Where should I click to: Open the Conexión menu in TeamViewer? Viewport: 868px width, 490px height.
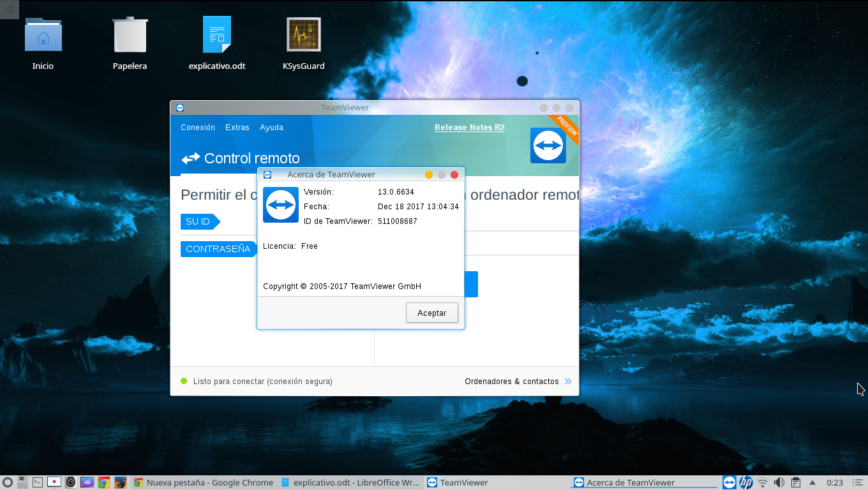click(x=198, y=128)
